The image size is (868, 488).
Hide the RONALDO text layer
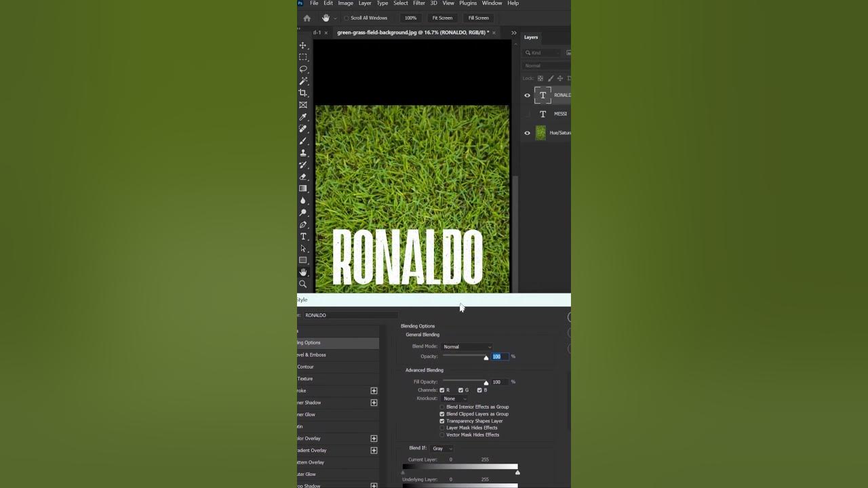[527, 96]
